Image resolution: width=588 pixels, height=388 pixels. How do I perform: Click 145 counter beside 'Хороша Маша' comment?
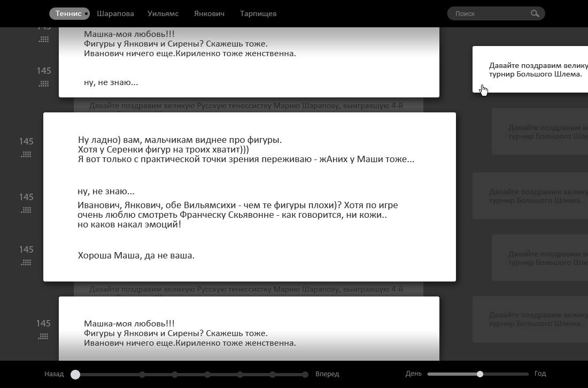coord(26,250)
